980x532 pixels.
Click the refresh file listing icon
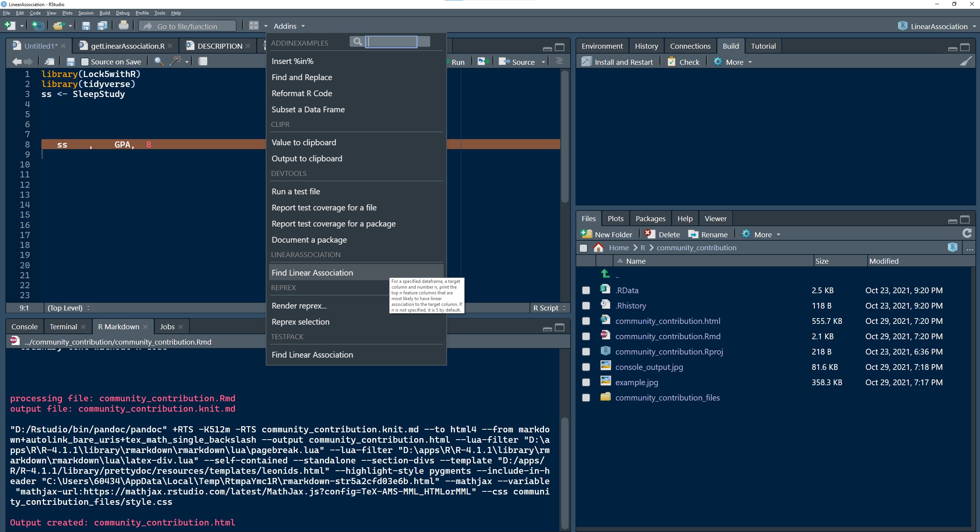coord(967,233)
